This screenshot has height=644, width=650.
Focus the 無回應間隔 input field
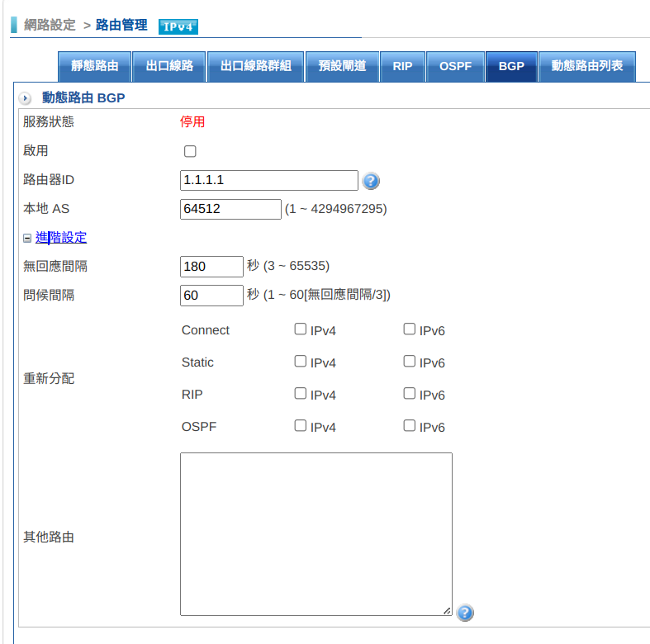(x=211, y=266)
